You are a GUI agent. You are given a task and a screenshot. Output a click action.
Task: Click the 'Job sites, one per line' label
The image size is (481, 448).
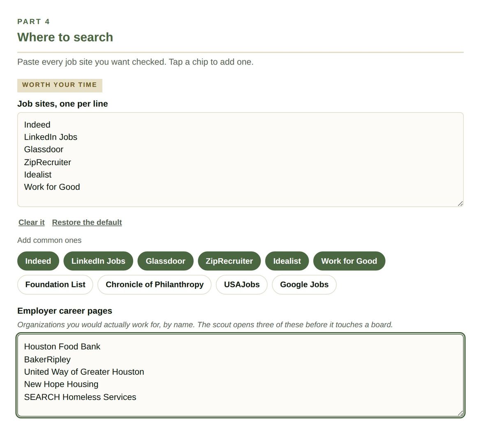pos(62,104)
